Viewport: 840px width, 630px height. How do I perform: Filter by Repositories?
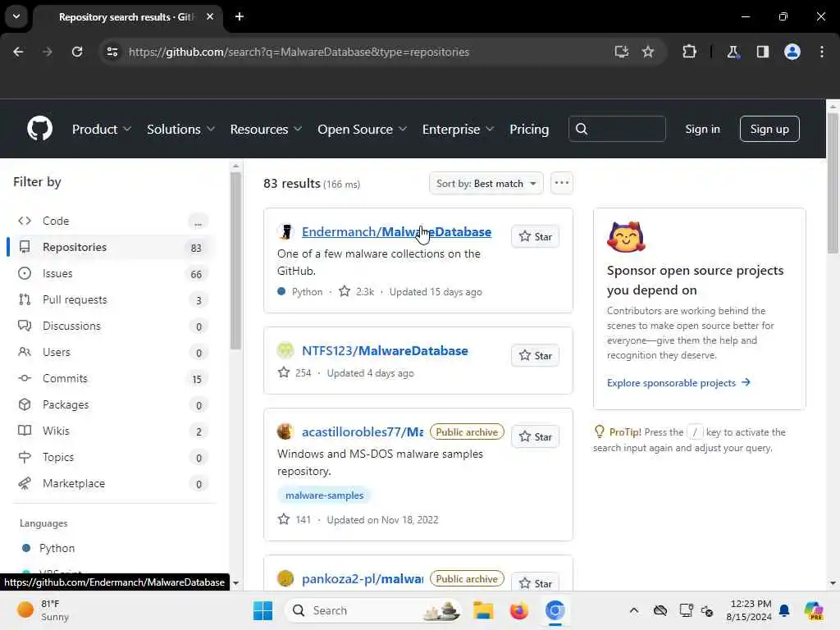coord(112,247)
